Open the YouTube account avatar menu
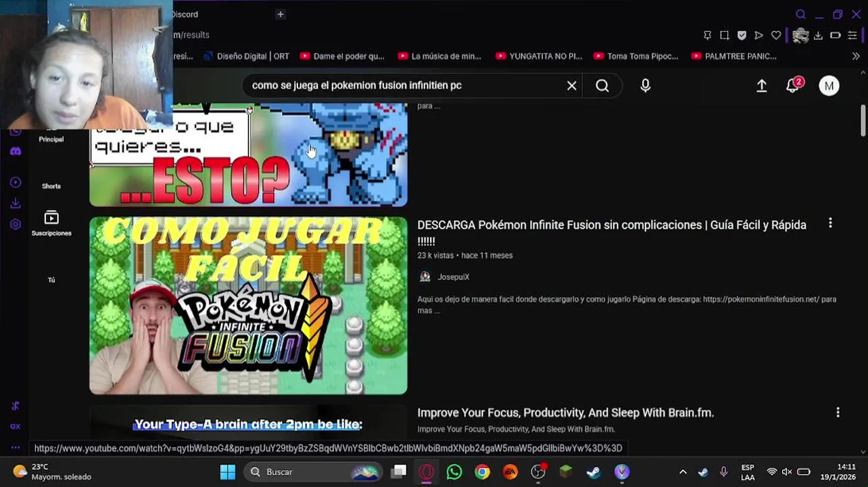This screenshot has width=868, height=487. coord(829,85)
